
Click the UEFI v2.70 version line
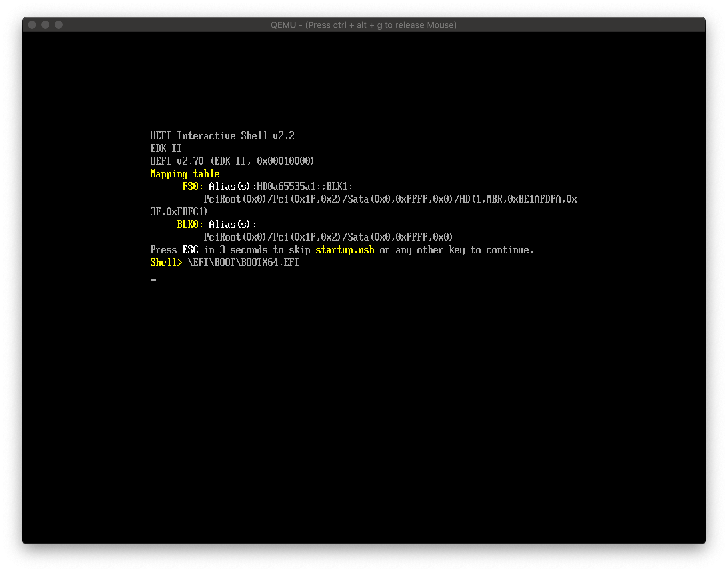[232, 161]
